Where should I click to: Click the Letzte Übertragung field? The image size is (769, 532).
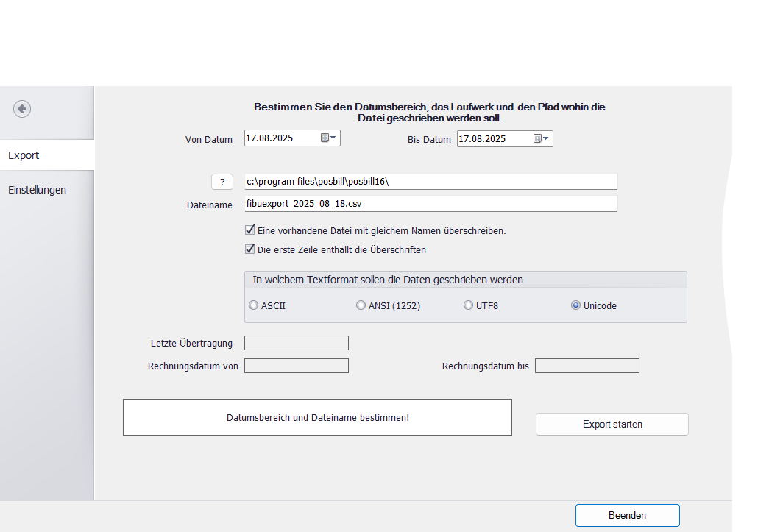click(296, 343)
